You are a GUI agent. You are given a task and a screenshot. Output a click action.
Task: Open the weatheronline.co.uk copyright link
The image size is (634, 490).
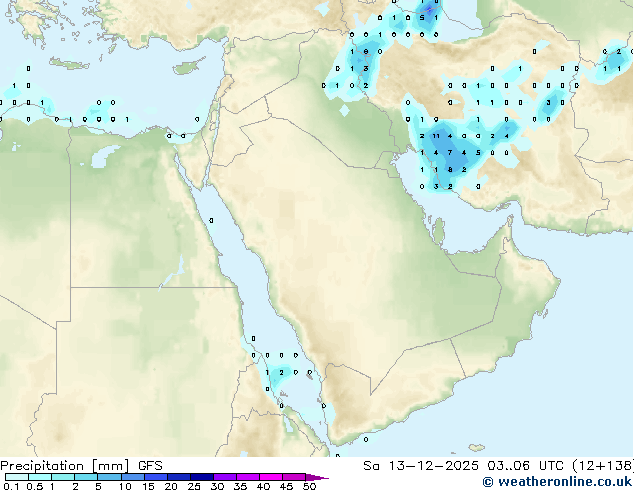(557, 482)
